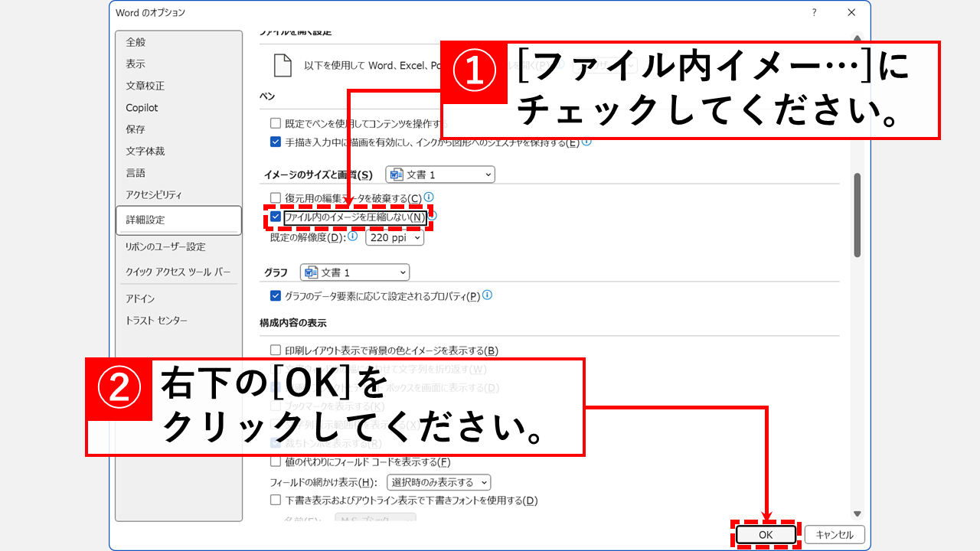Close the Word options dialog
Screen dimensions: 980x551
(851, 13)
